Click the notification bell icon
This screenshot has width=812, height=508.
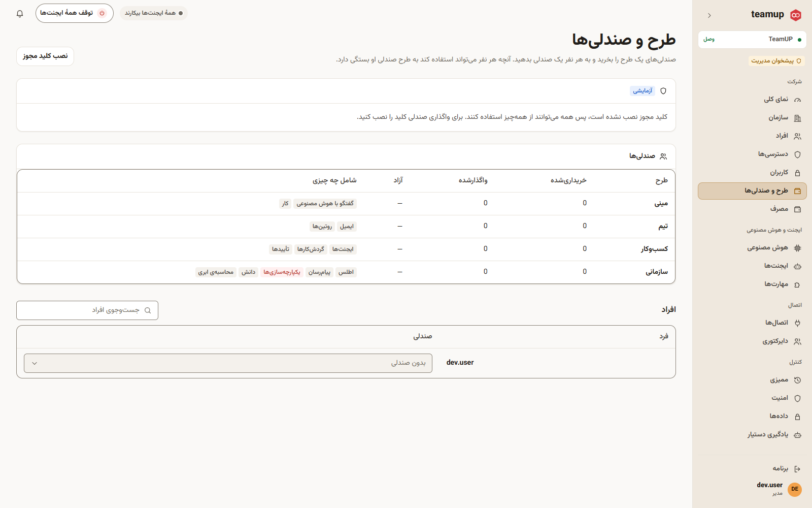pyautogui.click(x=20, y=14)
